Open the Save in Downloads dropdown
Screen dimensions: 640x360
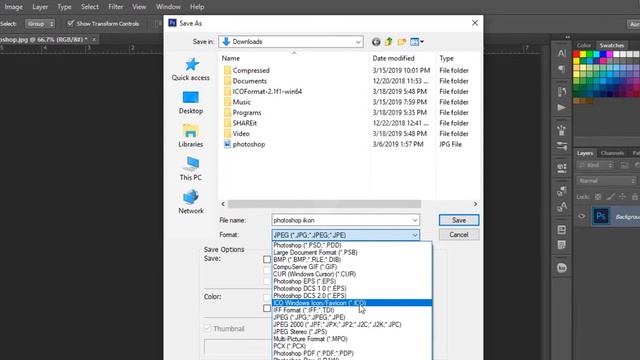(291, 42)
